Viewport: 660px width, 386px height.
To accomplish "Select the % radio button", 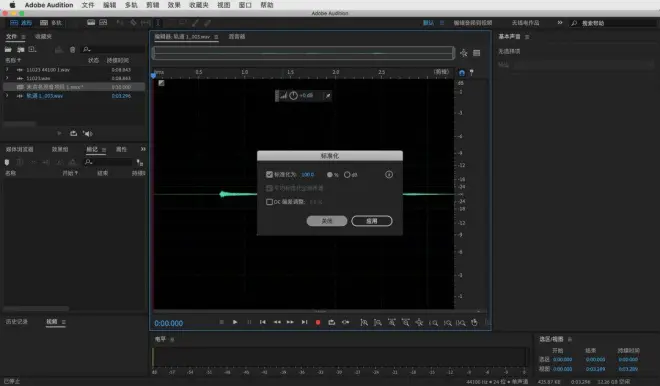I will (330, 174).
